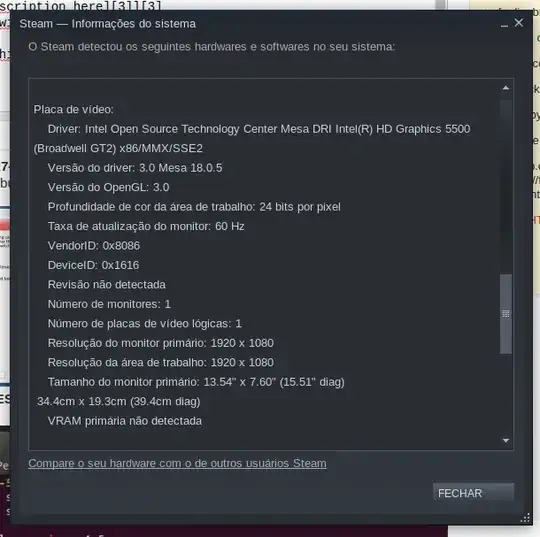540x537 pixels.
Task: Click the scrollbar down arrow
Action: tap(506, 440)
